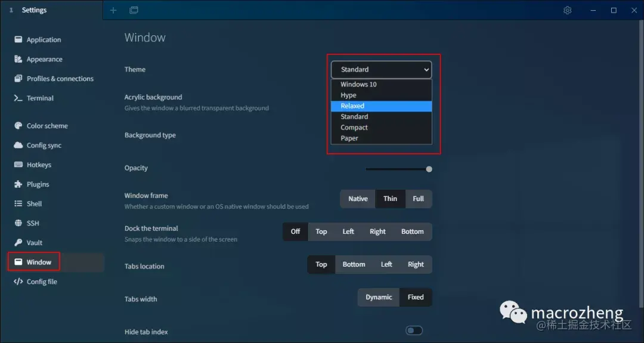Screen dimensions: 644x343
Task: Click the Theme dropdown showing Standard
Action: [381, 70]
